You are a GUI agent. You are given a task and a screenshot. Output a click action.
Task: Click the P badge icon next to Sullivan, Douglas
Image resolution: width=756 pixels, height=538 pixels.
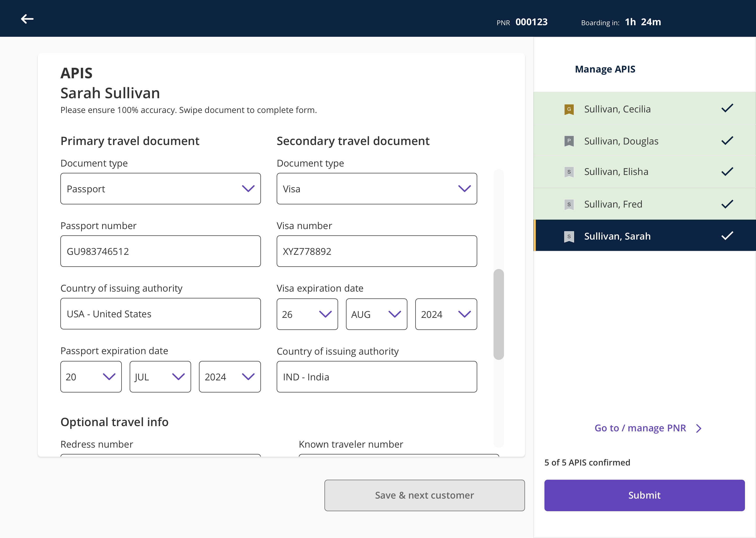(569, 141)
